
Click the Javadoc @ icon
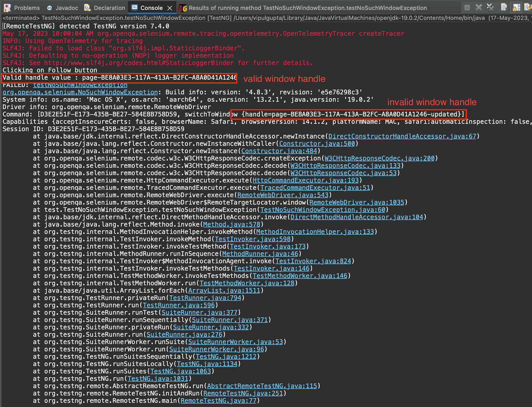(49, 8)
